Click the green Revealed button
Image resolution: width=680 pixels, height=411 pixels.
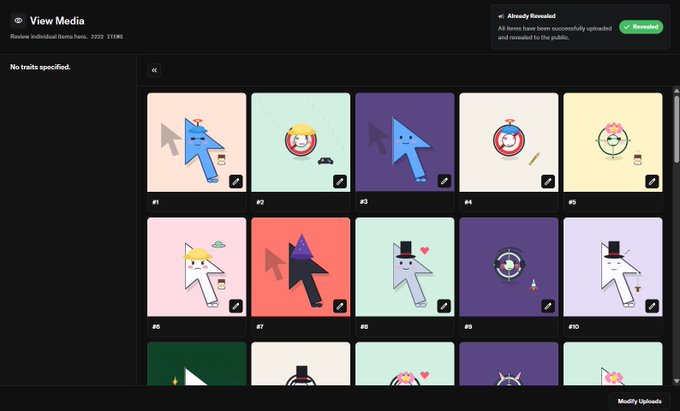pos(641,27)
